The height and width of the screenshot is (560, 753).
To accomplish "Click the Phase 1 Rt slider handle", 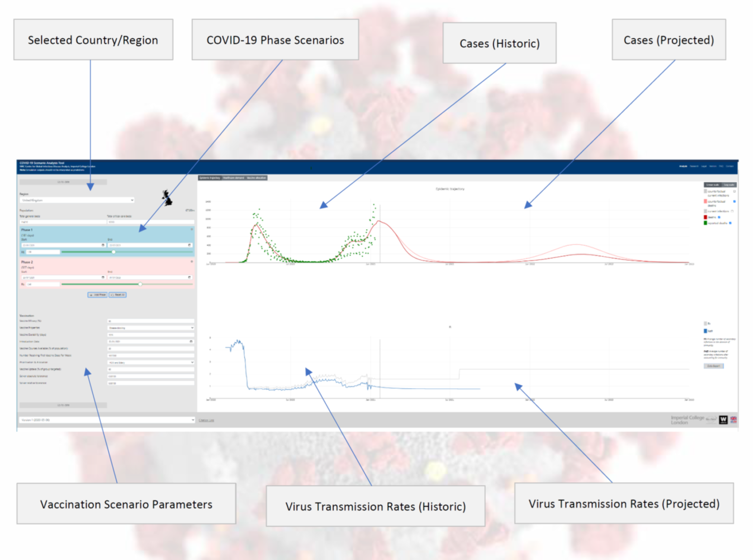I will 114,252.
